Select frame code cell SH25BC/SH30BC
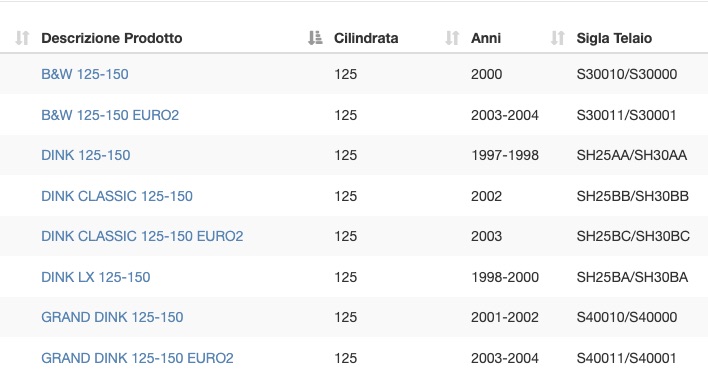Viewport: 708px width, 384px height. pyautogui.click(x=633, y=236)
